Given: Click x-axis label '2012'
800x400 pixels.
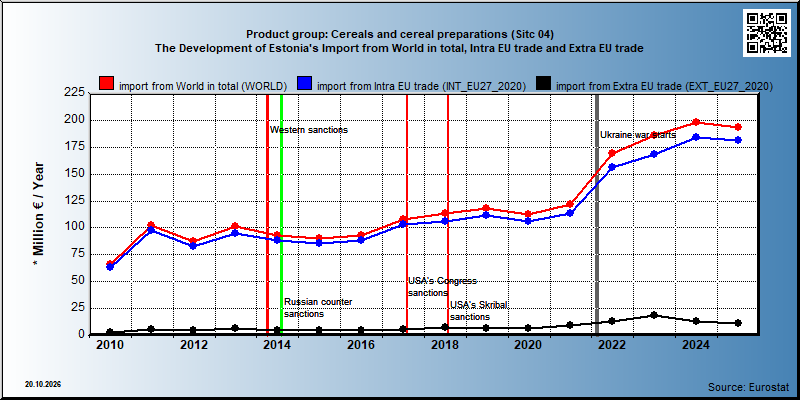Looking at the screenshot, I should (193, 345).
